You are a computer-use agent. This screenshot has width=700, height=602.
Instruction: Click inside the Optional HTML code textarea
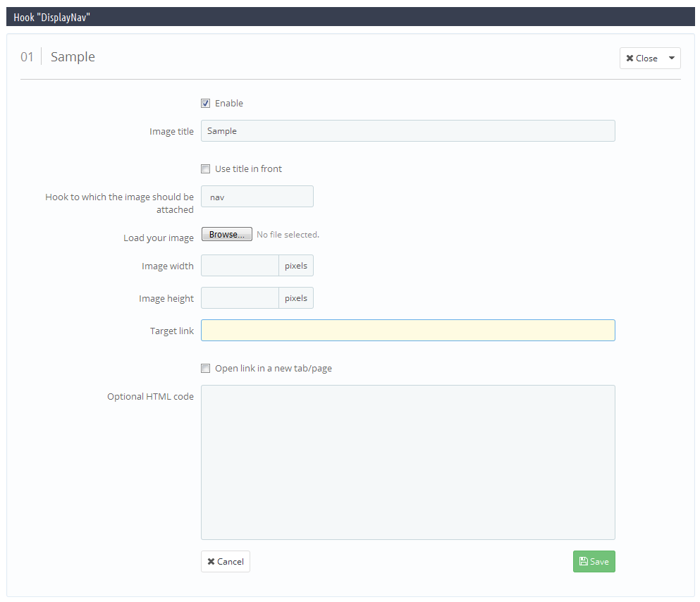[x=407, y=462]
